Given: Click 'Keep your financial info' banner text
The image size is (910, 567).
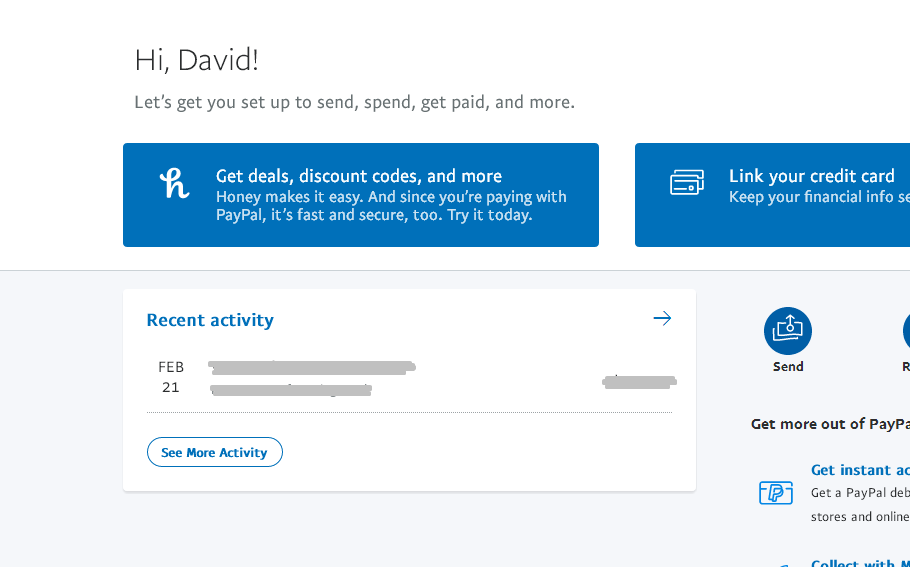Looking at the screenshot, I should click(x=818, y=197).
